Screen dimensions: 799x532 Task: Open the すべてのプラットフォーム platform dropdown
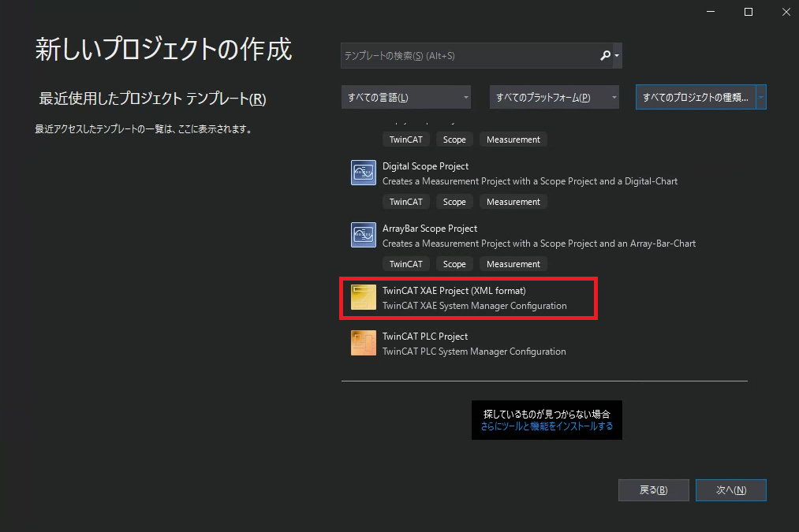point(554,97)
